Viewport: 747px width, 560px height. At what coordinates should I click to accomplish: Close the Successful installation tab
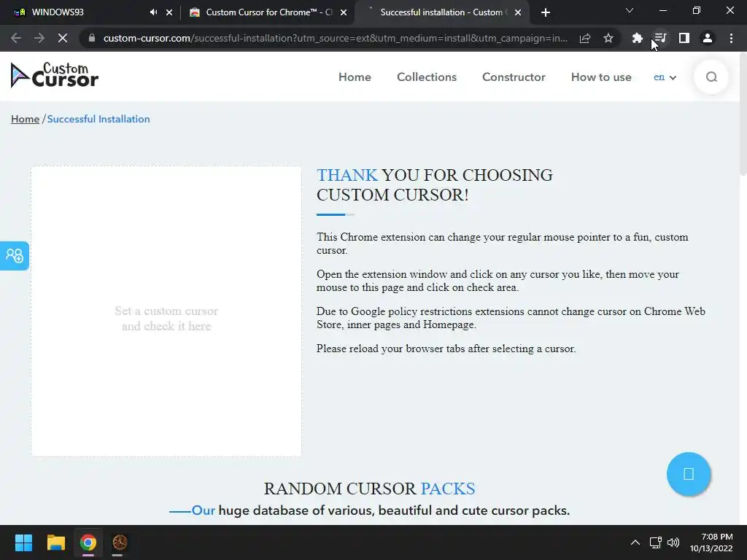pyautogui.click(x=518, y=12)
